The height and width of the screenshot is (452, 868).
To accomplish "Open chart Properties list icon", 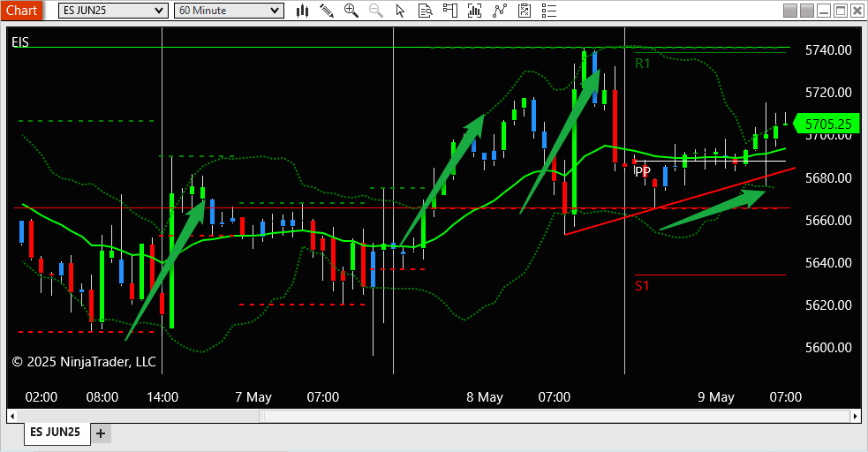I will pos(548,11).
